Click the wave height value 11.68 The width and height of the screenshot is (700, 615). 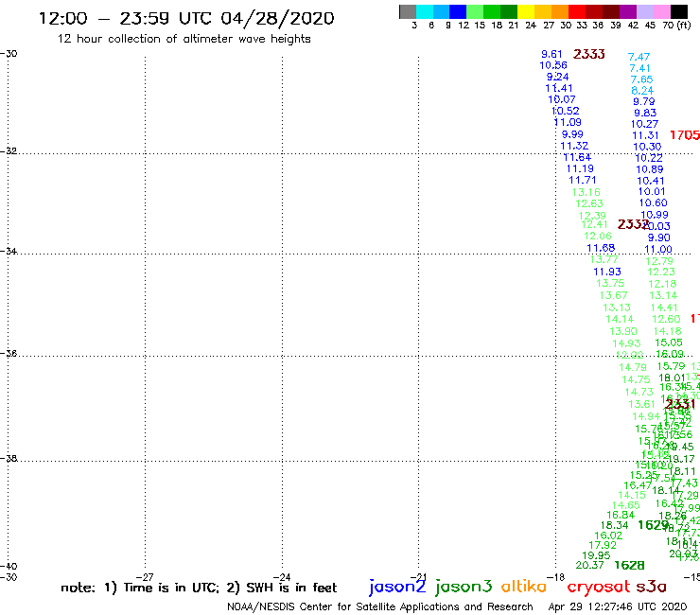point(601,248)
